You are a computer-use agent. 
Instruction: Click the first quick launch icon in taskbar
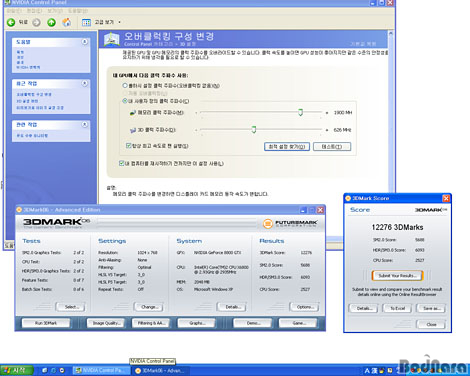tap(45, 370)
